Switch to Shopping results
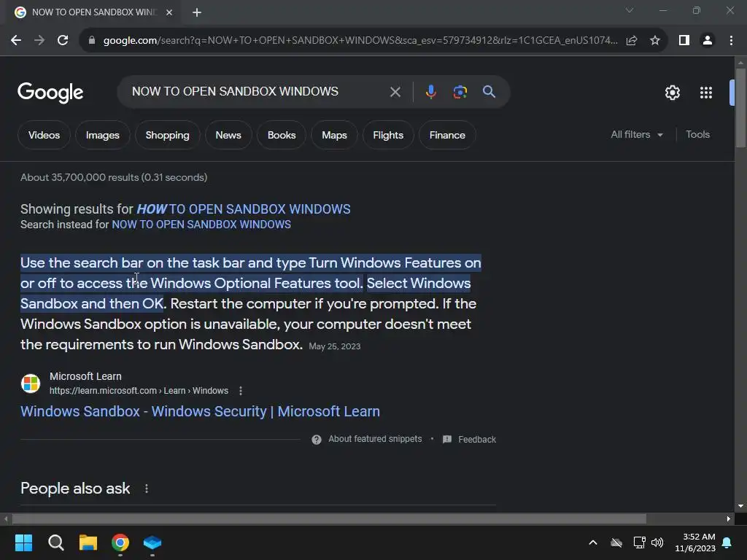 167,135
